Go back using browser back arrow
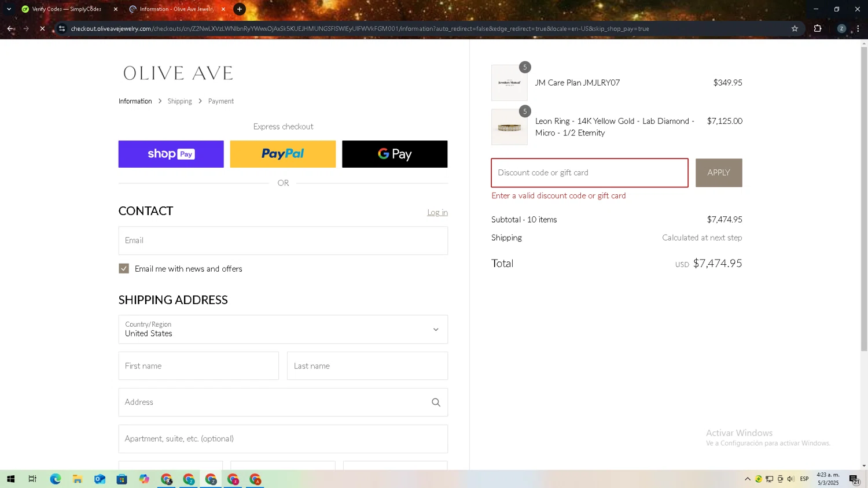The width and height of the screenshot is (868, 488). point(10,28)
